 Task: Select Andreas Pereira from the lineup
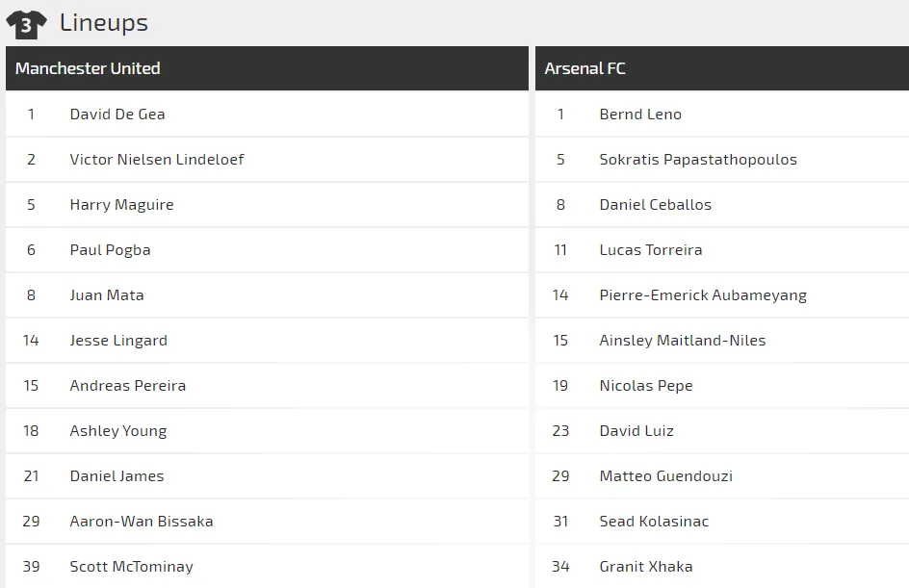tap(128, 385)
